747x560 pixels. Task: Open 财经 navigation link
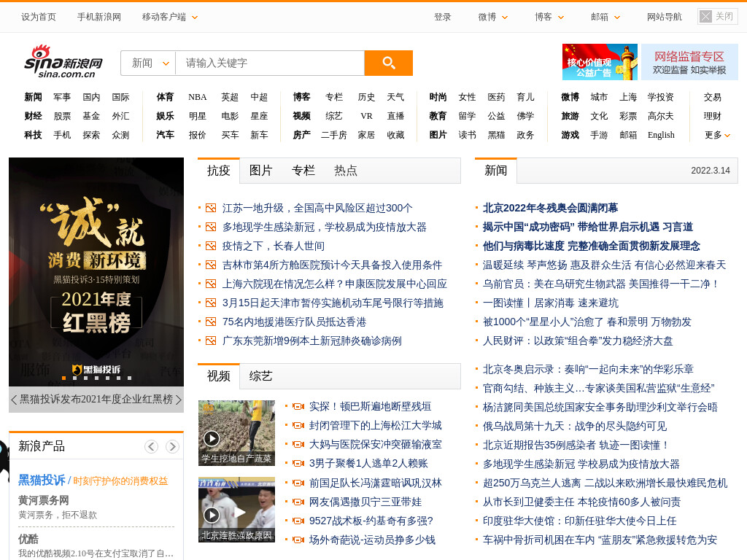pos(33,116)
